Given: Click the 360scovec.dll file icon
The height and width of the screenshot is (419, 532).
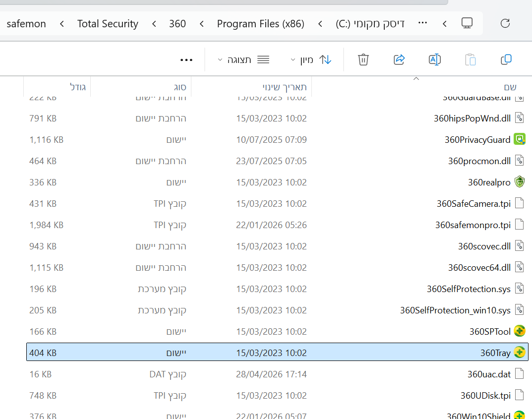Looking at the screenshot, I should coord(519,246).
